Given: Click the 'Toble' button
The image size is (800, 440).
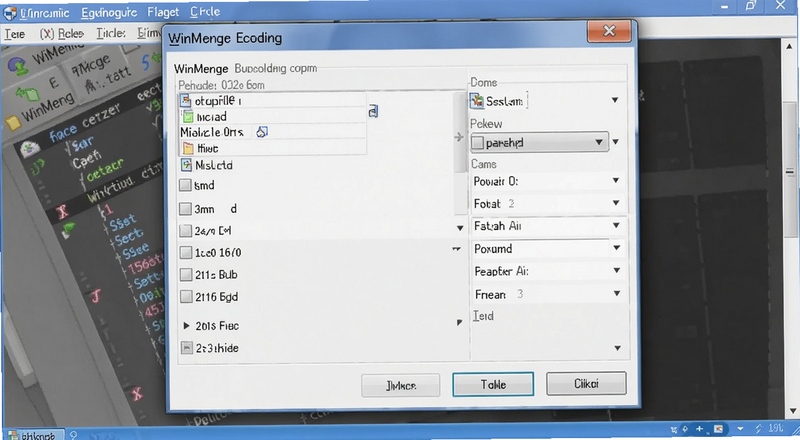Looking at the screenshot, I should click(493, 384).
